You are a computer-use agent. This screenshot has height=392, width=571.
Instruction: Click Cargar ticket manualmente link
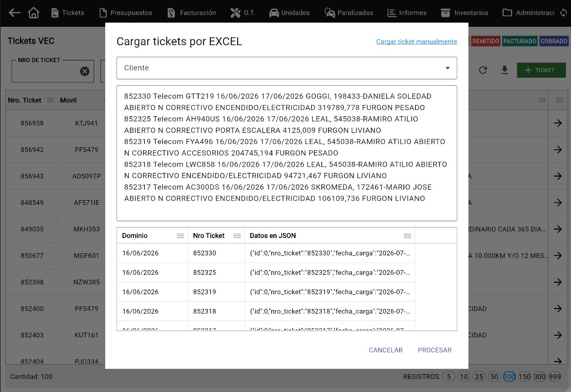click(416, 42)
